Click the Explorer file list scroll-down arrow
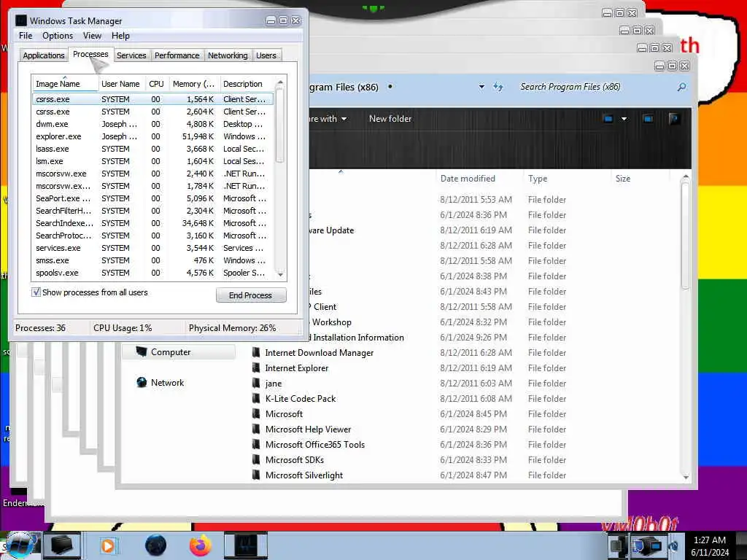The height and width of the screenshot is (560, 747). pyautogui.click(x=686, y=477)
